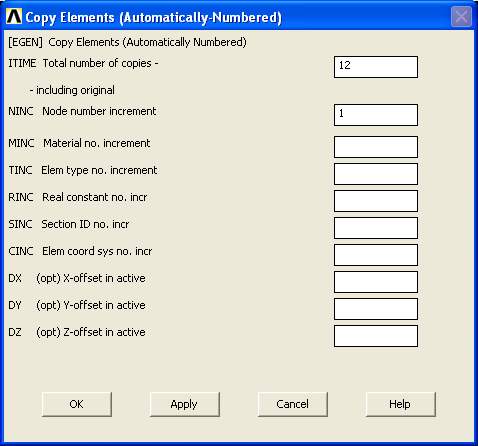The image size is (478, 446).
Task: Click the 'DX (opt) X-offset in active' label
Action: click(77, 278)
